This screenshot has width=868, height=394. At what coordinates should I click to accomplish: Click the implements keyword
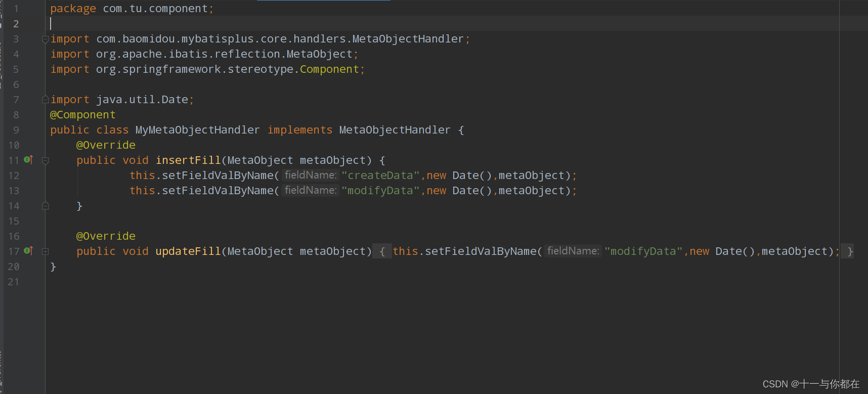coord(300,130)
